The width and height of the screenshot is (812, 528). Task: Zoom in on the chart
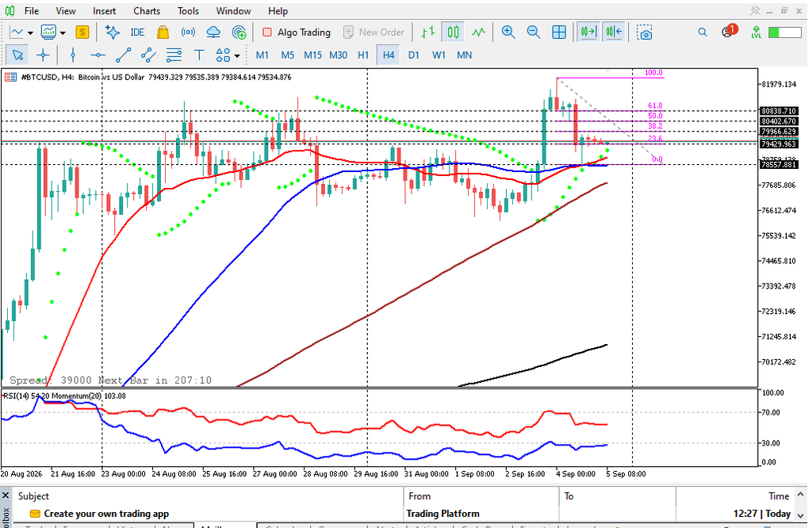[508, 32]
